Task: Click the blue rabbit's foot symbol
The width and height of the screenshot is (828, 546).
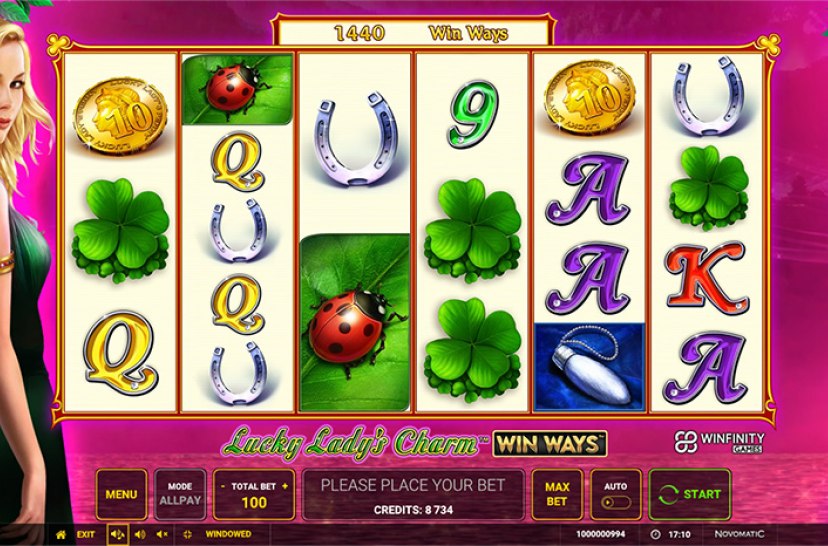Action: [x=590, y=366]
